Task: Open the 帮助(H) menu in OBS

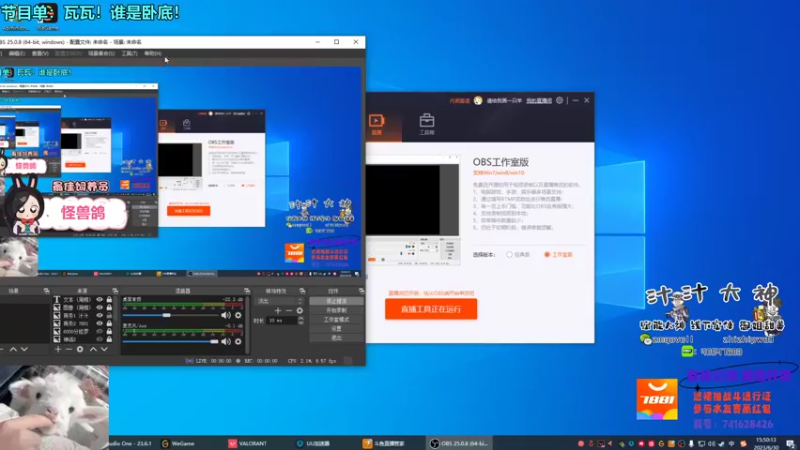Action: (153, 54)
